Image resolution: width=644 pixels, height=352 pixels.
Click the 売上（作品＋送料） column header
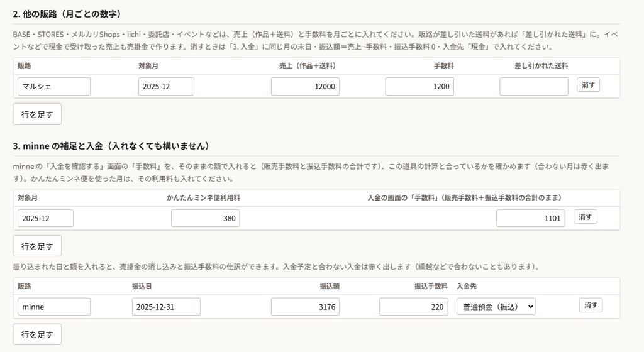coord(307,65)
